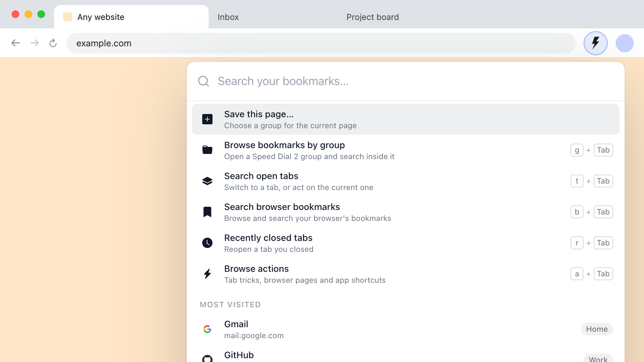The width and height of the screenshot is (644, 362).
Task: Switch to the Project board tab
Action: (373, 17)
